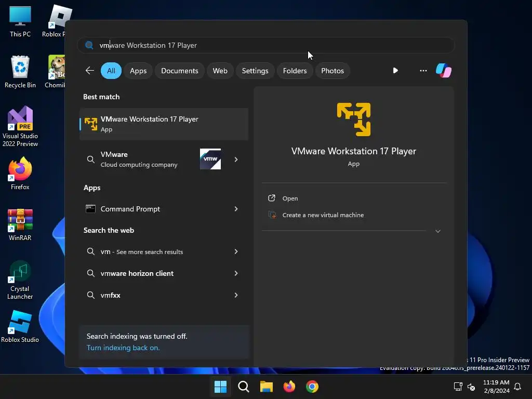The height and width of the screenshot is (399, 532).
Task: Open Google Chrome from taskbar
Action: click(312, 387)
